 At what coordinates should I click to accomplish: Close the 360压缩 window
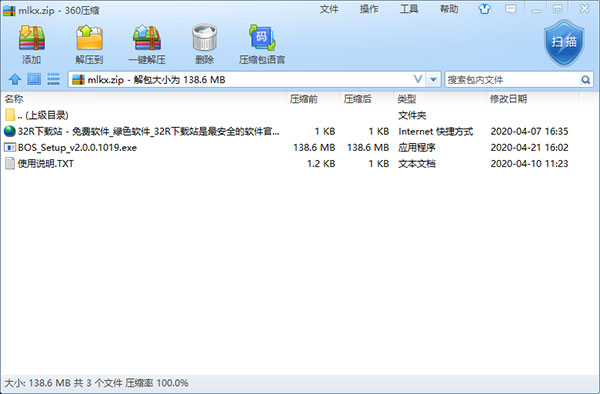point(584,9)
